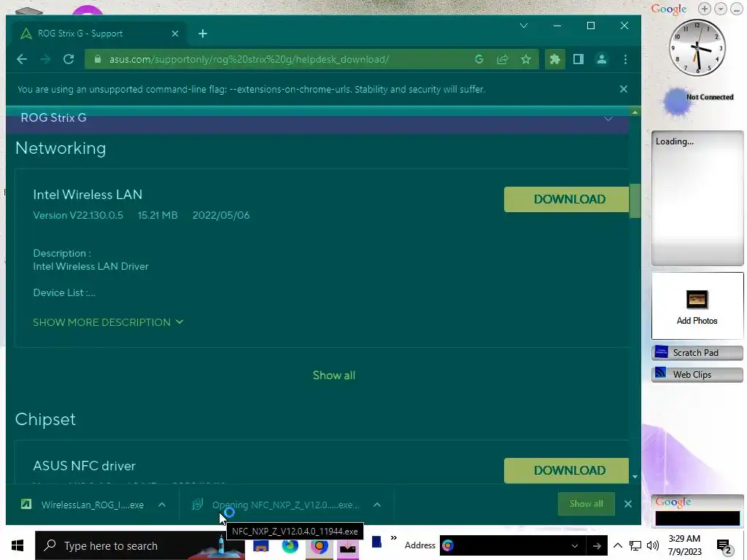Open the Scratch Pad gadget
This screenshot has height=560, width=747.
coord(697,353)
